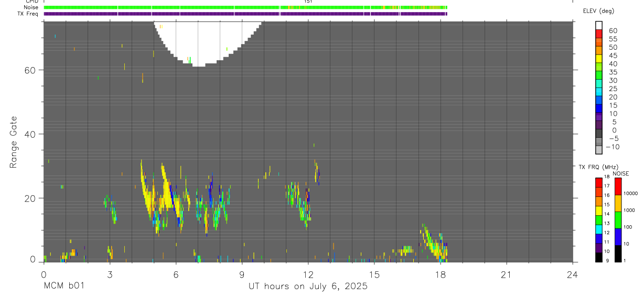
Task: Select the "UT hours on July 6, 2025" axis title
Action: point(308,287)
